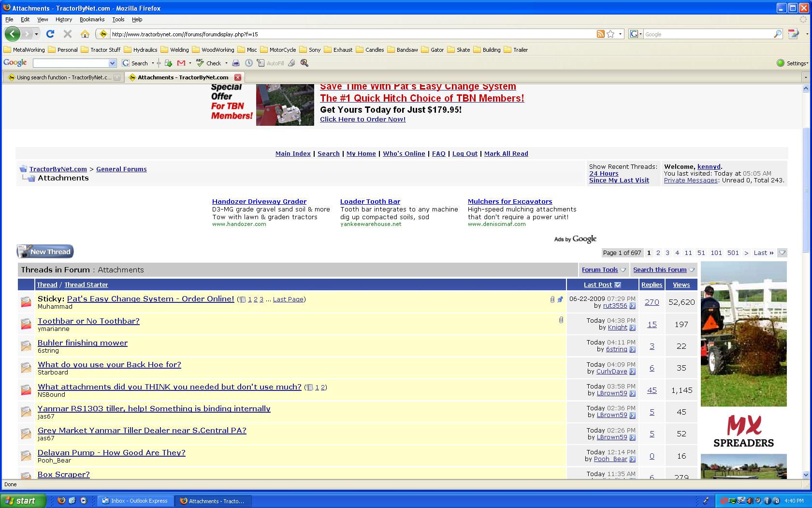812x508 pixels.
Task: Click inside the Google toolbar search field
Action: point(71,63)
